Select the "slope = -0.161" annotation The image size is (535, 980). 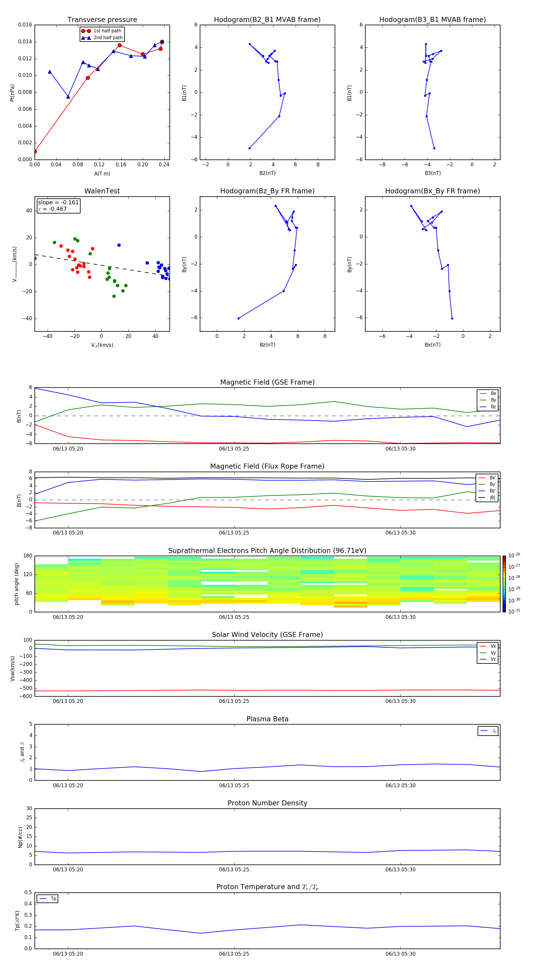[x=58, y=203]
